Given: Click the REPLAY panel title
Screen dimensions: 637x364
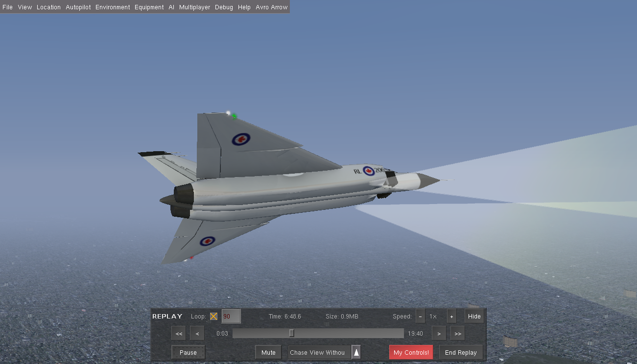Looking at the screenshot, I should [167, 317].
